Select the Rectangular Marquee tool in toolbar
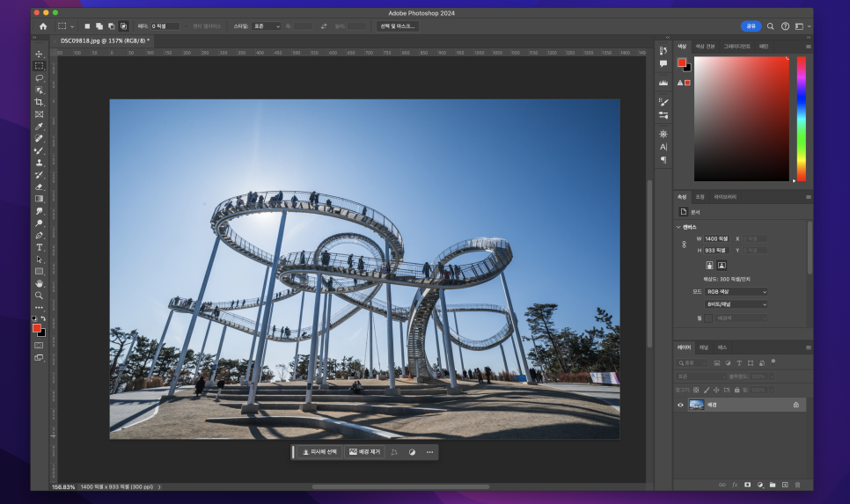 coord(39,66)
